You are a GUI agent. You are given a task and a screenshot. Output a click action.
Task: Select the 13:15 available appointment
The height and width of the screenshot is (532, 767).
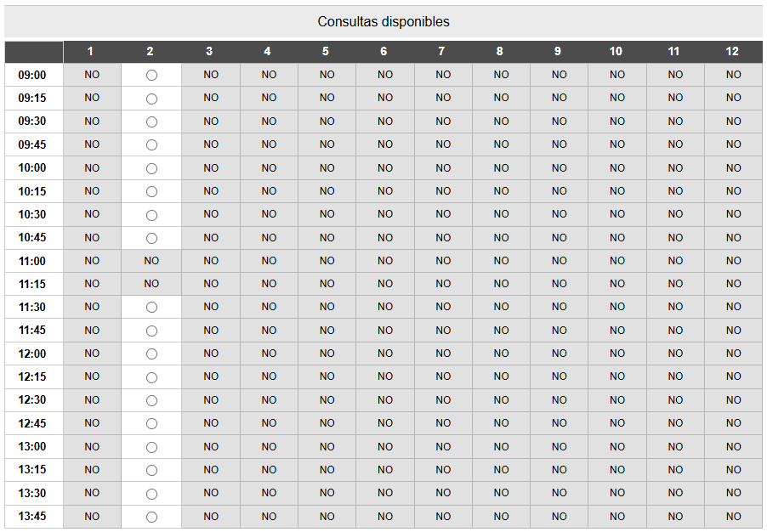tap(151, 470)
